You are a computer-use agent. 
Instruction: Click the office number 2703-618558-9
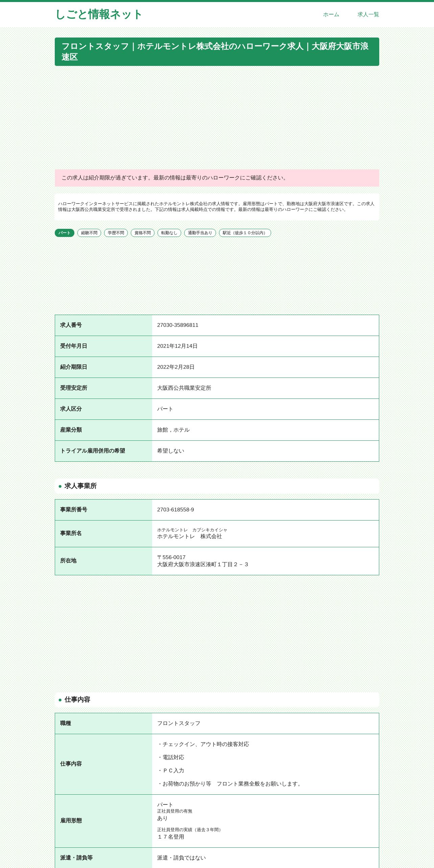(175, 510)
